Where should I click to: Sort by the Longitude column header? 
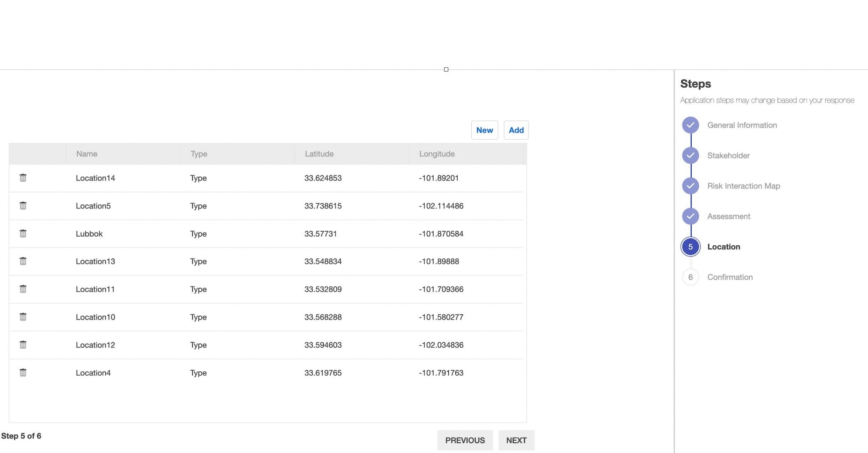point(466,154)
